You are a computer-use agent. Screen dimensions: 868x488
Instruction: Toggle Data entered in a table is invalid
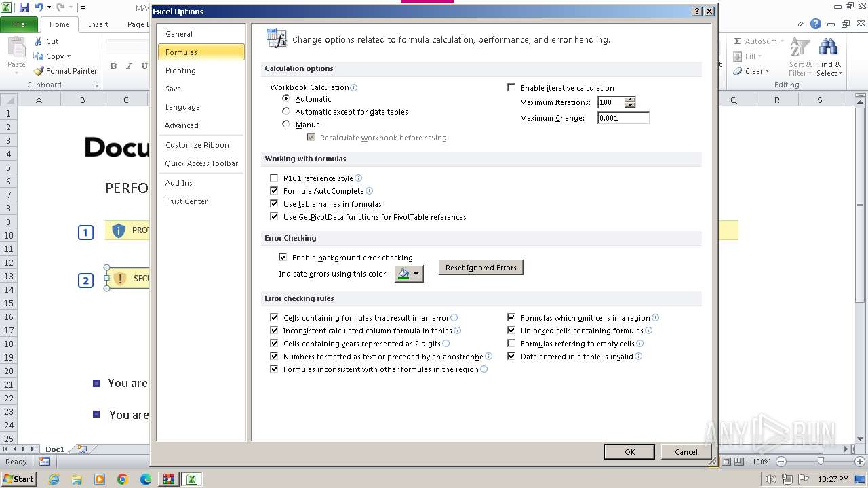[x=511, y=357]
